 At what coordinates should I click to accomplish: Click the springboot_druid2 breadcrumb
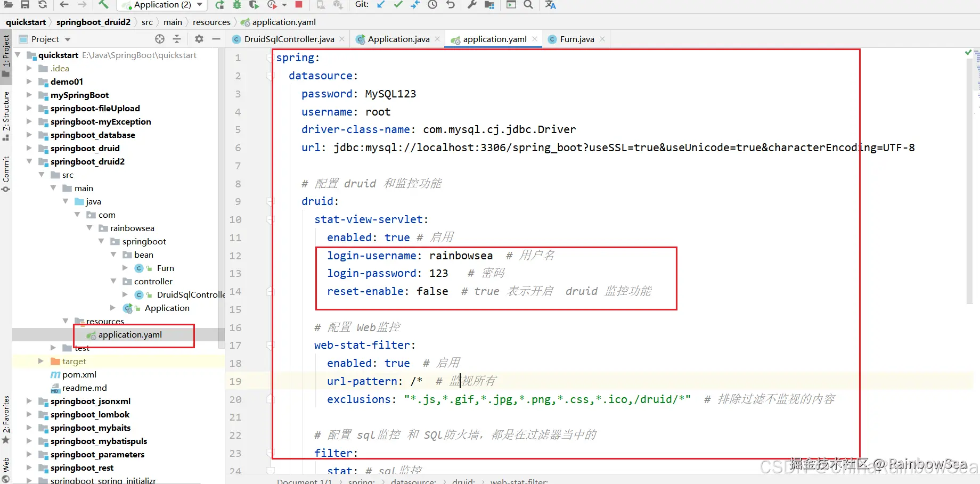[93, 22]
